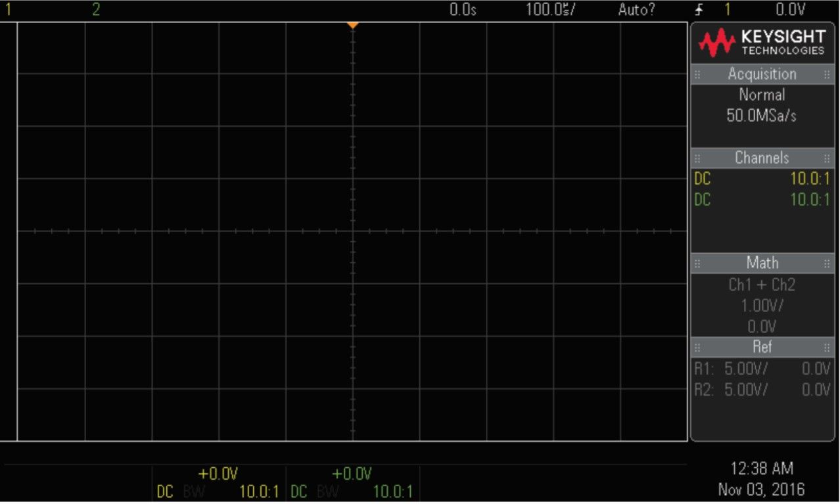
Task: Click the yellow +0.0V offset at bottom
Action: [218, 474]
